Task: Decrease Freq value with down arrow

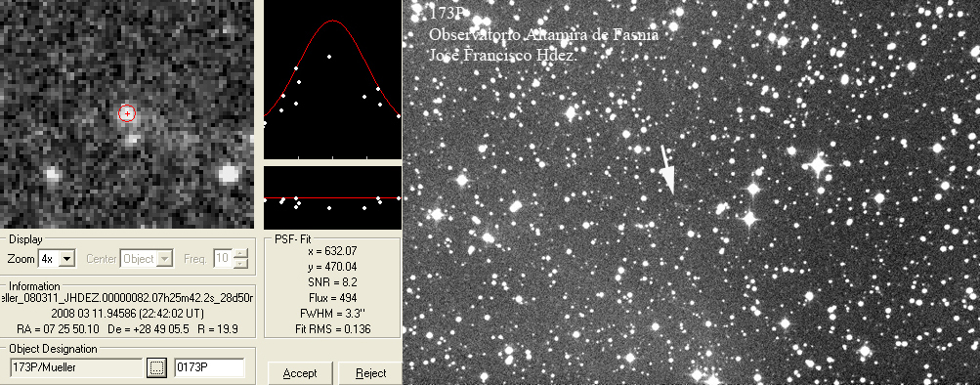Action: point(240,263)
